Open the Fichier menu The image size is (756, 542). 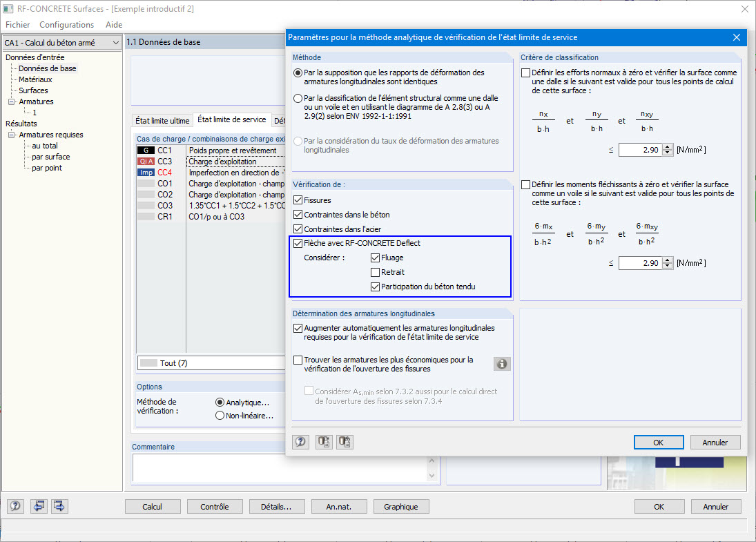[18, 25]
